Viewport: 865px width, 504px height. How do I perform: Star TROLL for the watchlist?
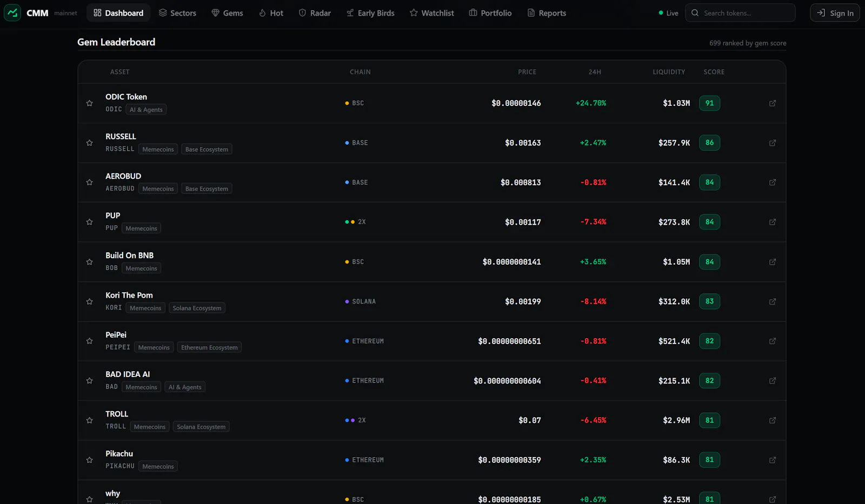coord(90,420)
